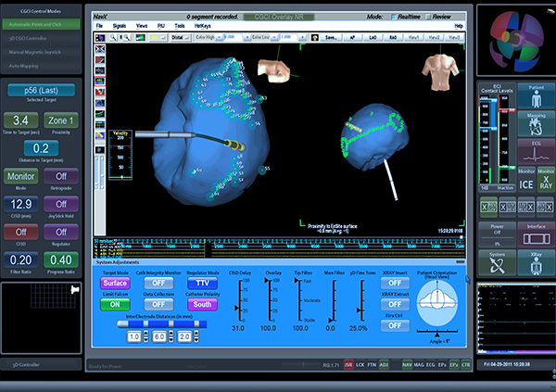556x392 pixels.
Task: Click the Save... button in toolbar
Action: [328, 37]
